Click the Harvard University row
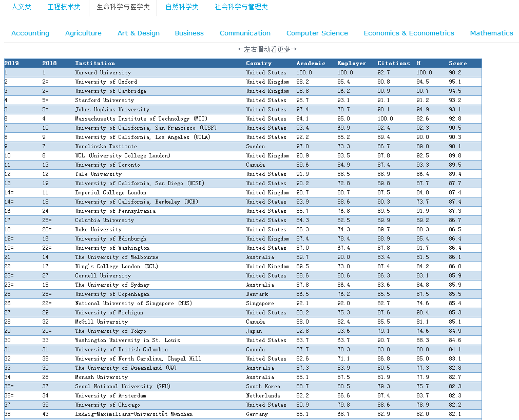519x420 pixels. (103, 73)
